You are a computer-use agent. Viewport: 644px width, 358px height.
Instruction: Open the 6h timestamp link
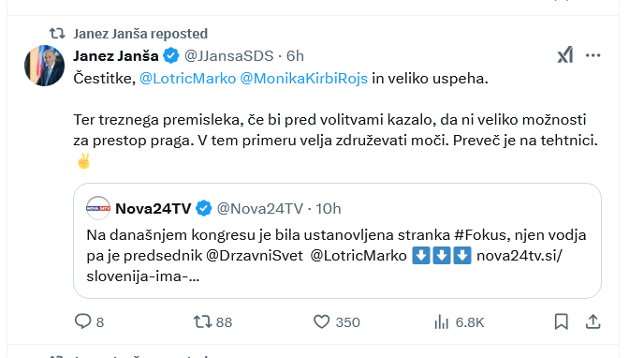point(295,56)
